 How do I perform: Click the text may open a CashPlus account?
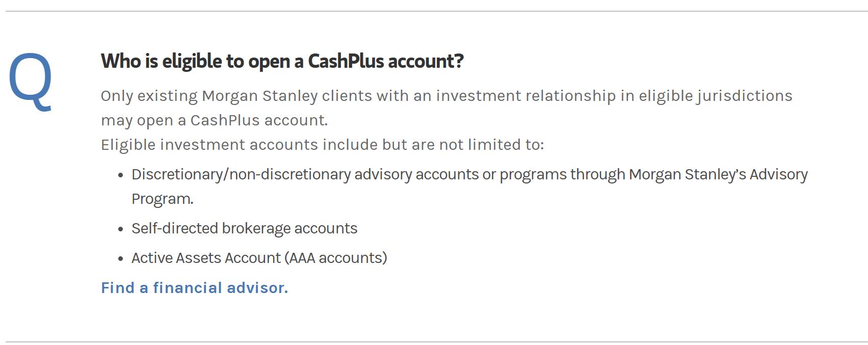click(x=214, y=120)
